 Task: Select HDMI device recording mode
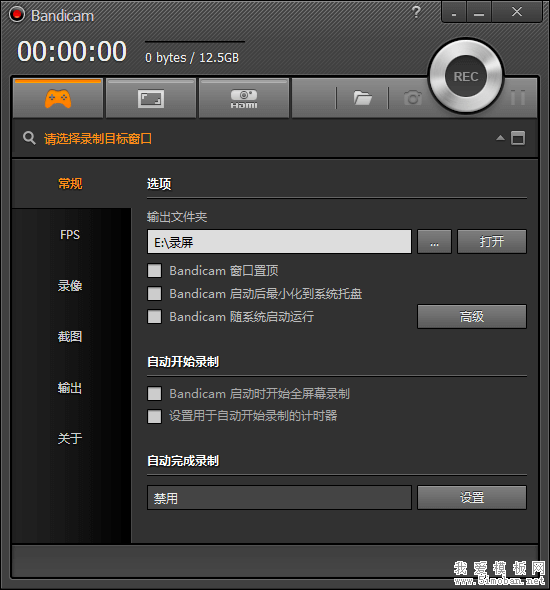click(x=244, y=99)
